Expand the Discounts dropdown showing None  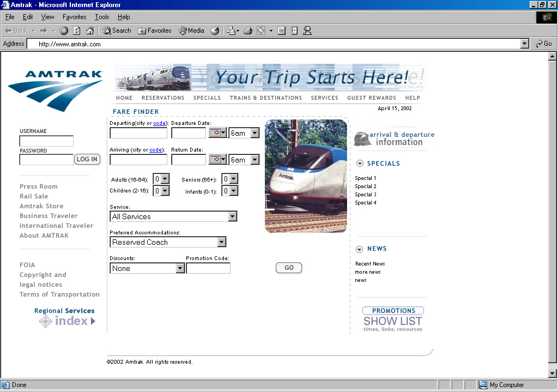click(180, 268)
